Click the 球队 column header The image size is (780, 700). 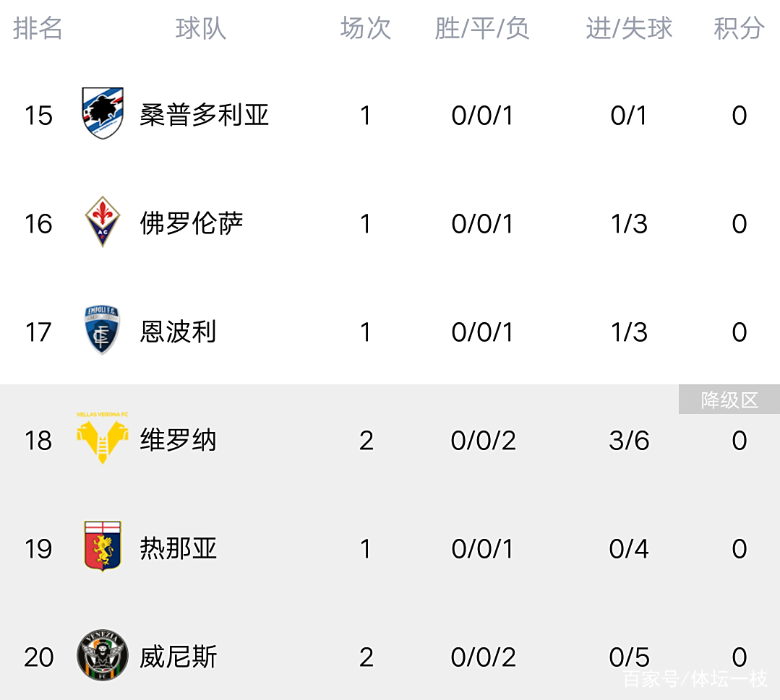201,28
